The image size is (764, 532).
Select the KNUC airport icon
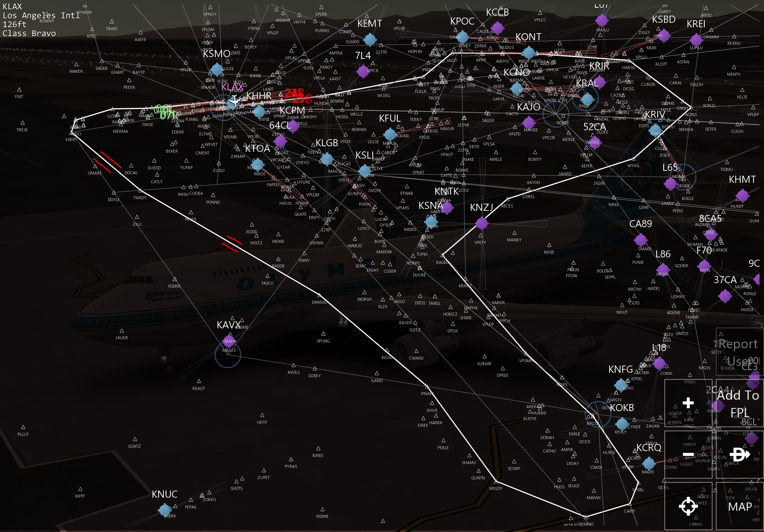point(165,510)
